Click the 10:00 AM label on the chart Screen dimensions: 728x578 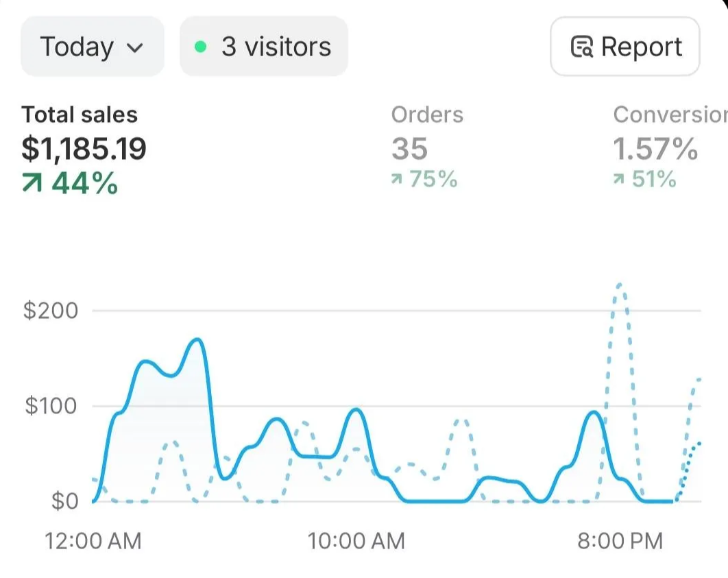click(356, 541)
